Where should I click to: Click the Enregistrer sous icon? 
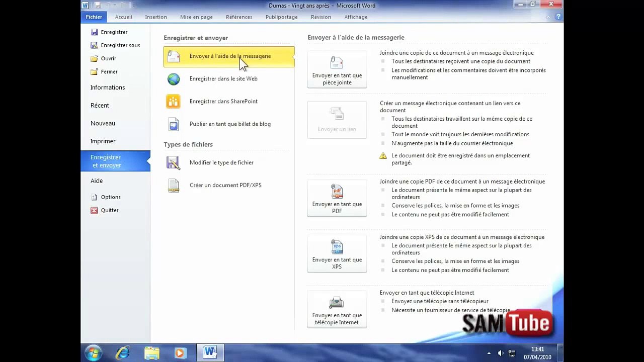tap(94, 45)
